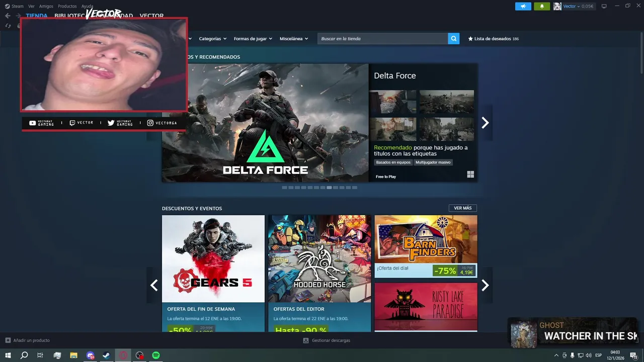Open the Gears 5 weekend offer card
644x362 pixels.
(x=213, y=274)
